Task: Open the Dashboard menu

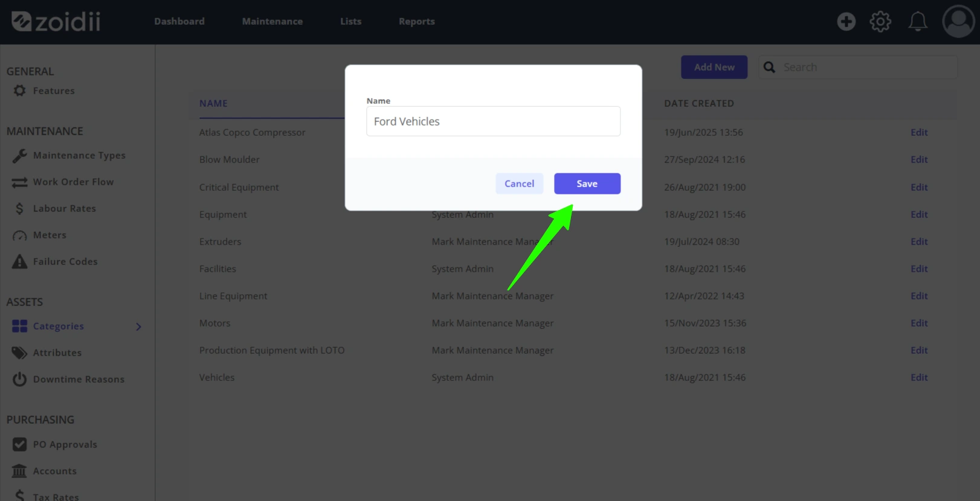Action: pyautogui.click(x=179, y=21)
